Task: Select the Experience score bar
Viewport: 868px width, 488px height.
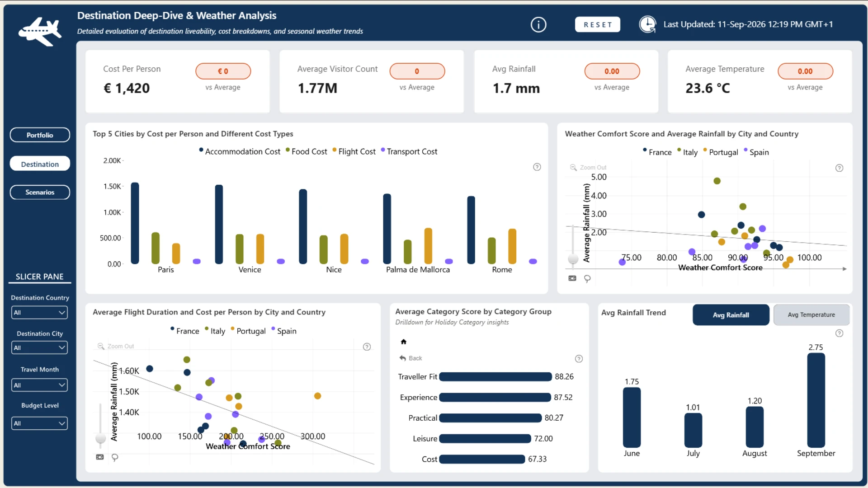Action: point(495,398)
